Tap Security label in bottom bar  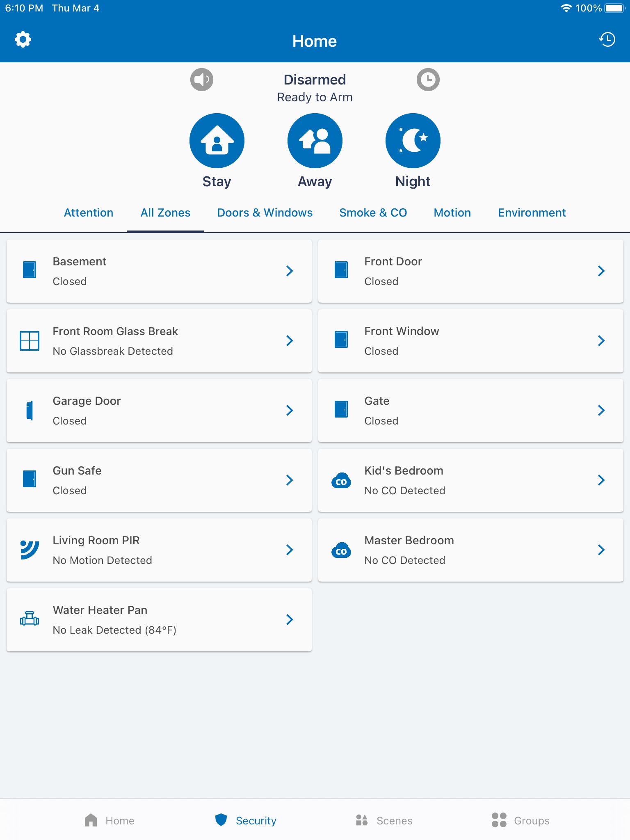(256, 821)
